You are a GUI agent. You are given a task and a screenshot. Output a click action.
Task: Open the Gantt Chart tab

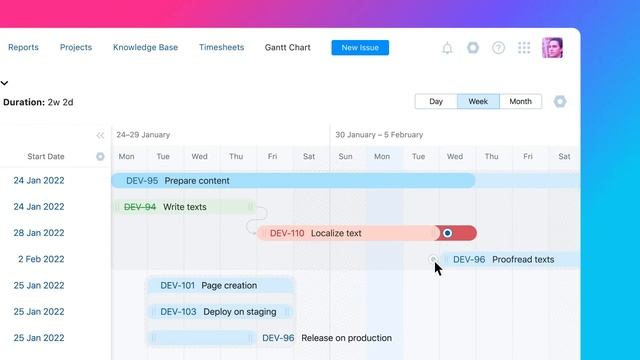pos(287,47)
